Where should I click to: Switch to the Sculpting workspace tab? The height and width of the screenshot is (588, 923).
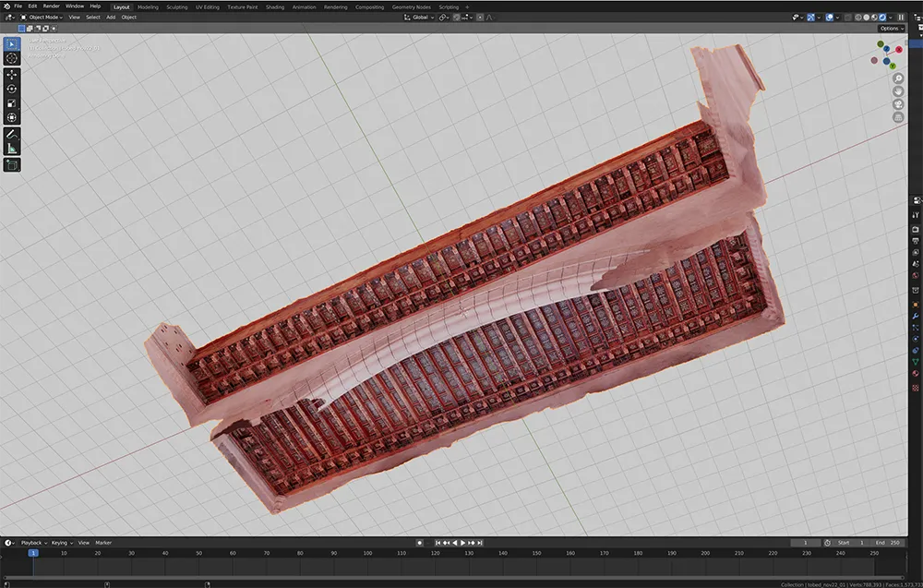176,6
